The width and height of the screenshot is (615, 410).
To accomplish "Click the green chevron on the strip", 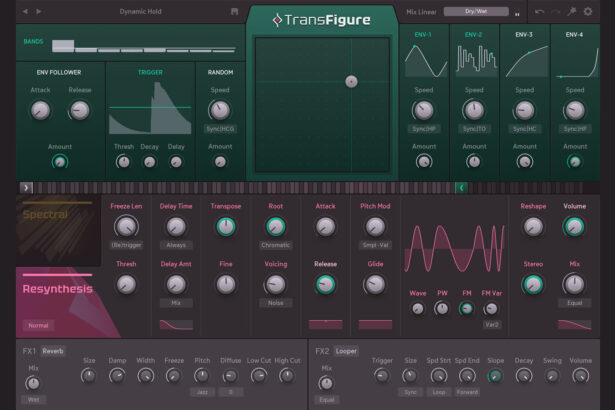I will coord(461,188).
